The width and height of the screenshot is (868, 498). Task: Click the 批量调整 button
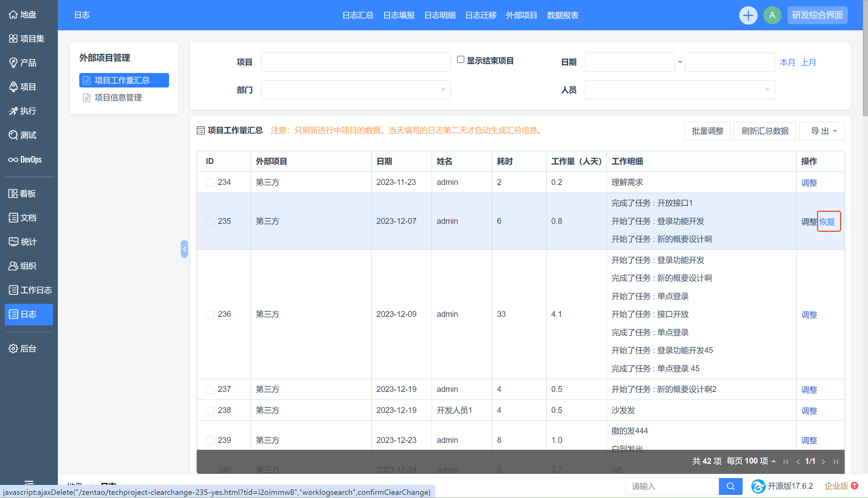pos(707,131)
